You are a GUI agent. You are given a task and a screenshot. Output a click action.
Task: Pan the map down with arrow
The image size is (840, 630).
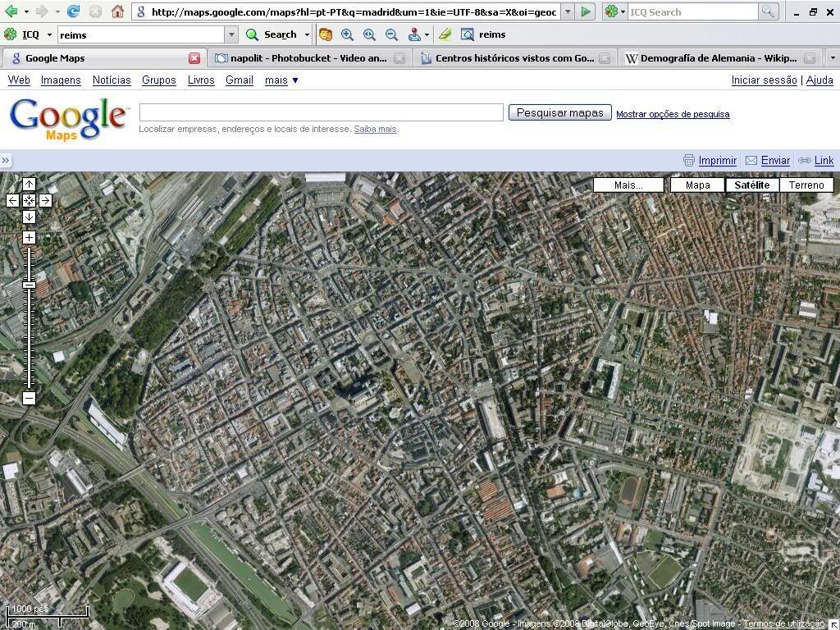29,217
